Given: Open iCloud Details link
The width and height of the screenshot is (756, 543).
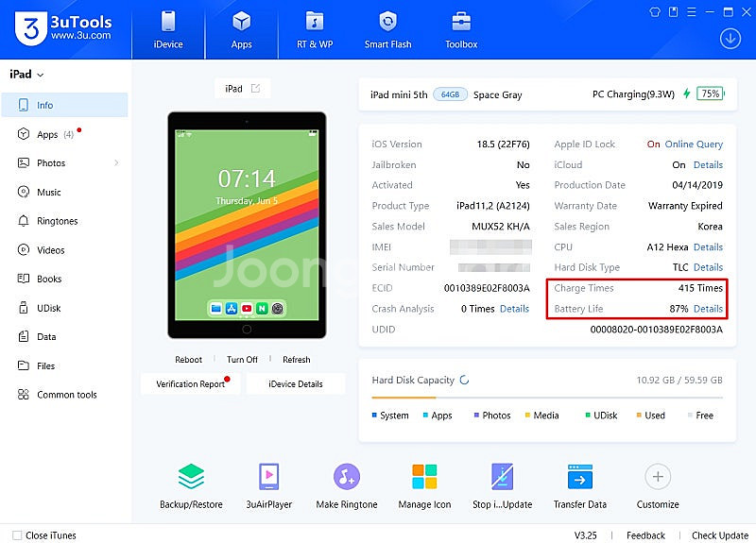Looking at the screenshot, I should (x=708, y=164).
